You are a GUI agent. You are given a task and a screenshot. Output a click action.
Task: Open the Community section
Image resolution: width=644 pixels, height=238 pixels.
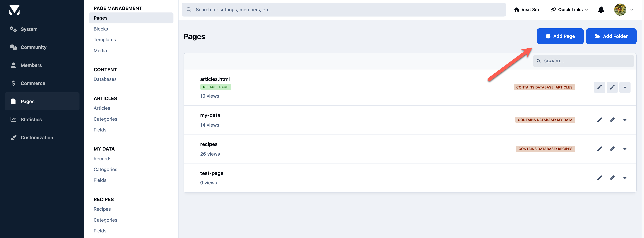coord(42,47)
